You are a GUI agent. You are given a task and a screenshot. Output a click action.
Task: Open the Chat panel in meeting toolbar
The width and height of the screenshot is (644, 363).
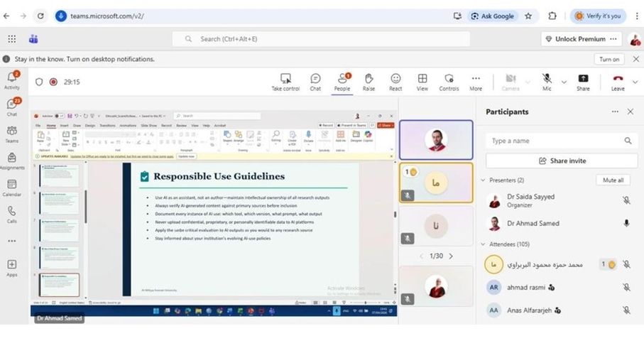(315, 82)
